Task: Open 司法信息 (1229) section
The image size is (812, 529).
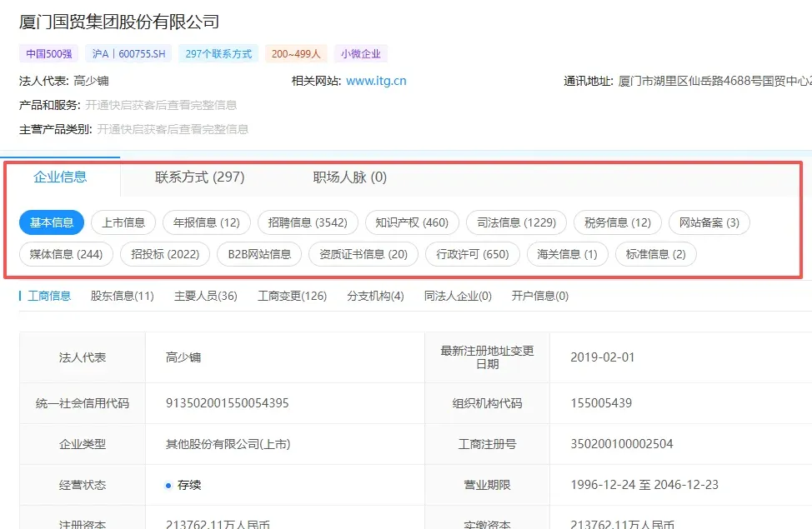Action: click(x=516, y=222)
